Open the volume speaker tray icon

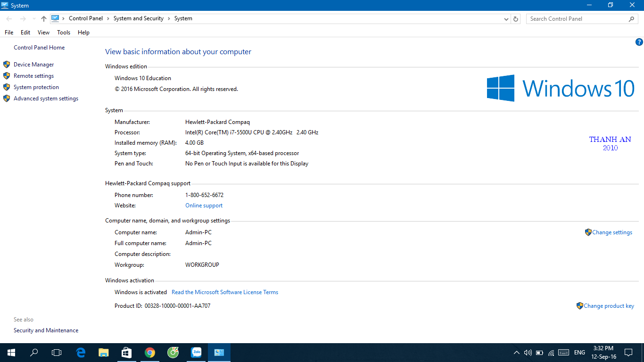click(x=528, y=353)
